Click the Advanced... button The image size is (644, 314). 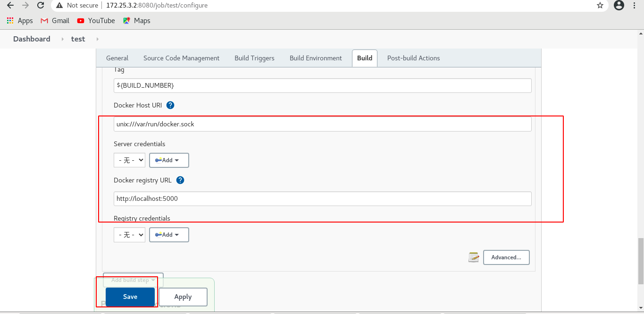pyautogui.click(x=506, y=257)
